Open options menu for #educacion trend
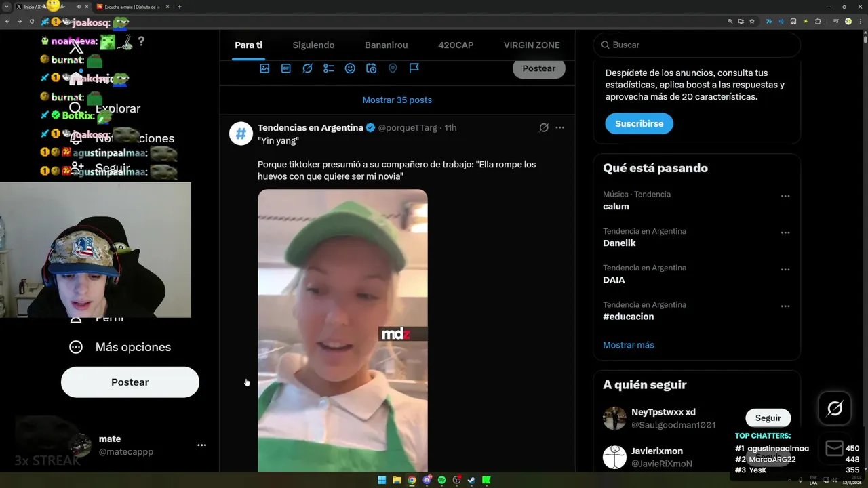868x488 pixels. [785, 306]
